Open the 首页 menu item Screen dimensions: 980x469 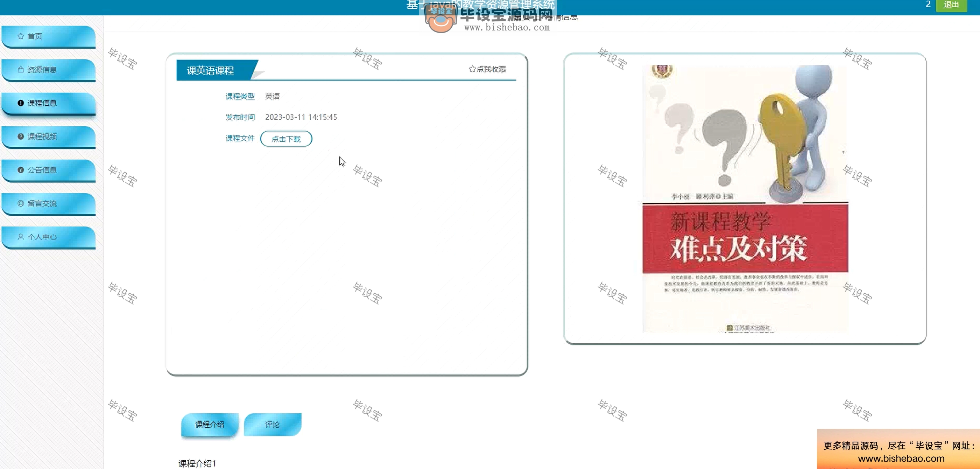(49, 36)
